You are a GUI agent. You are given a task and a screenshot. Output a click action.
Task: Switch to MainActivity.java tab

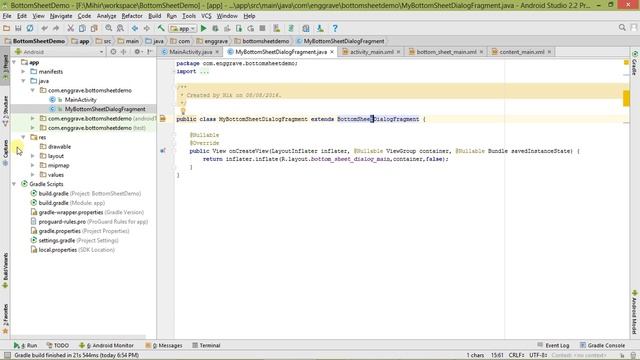click(x=190, y=52)
